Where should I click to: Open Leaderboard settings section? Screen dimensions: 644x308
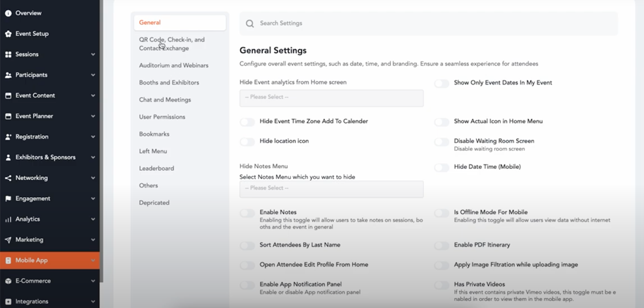pos(157,168)
